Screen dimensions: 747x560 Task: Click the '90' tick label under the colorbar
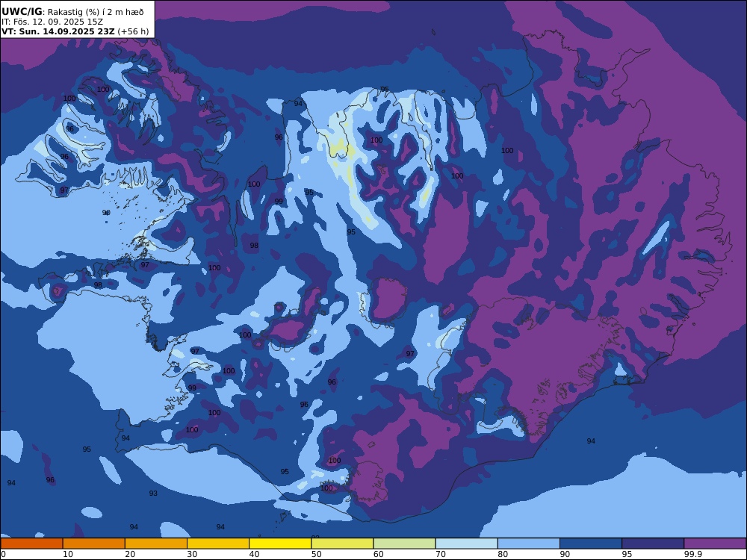pyautogui.click(x=565, y=554)
